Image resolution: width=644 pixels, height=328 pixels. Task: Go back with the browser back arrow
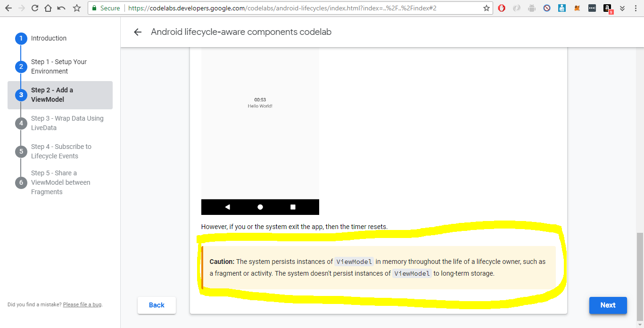coord(8,8)
